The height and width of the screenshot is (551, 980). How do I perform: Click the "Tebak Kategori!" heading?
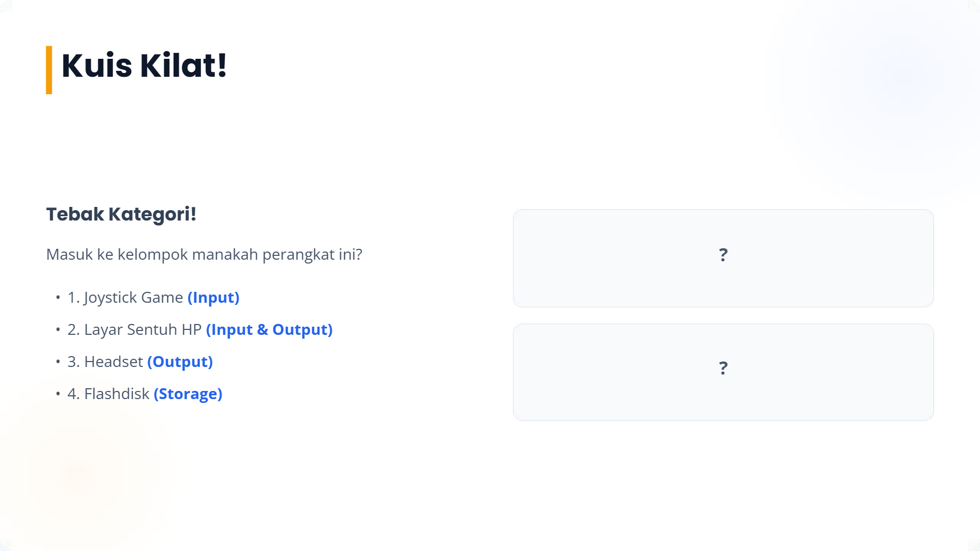(121, 215)
